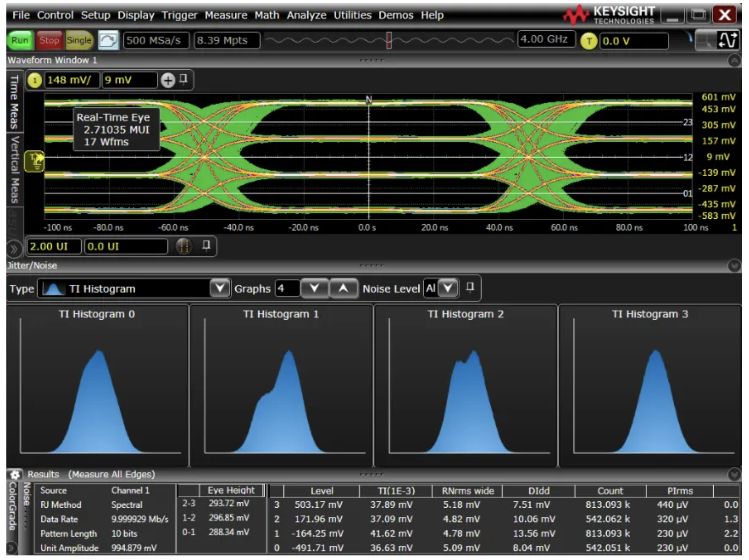
Task: Collapse the Jitter/Noise panel
Action: [734, 266]
